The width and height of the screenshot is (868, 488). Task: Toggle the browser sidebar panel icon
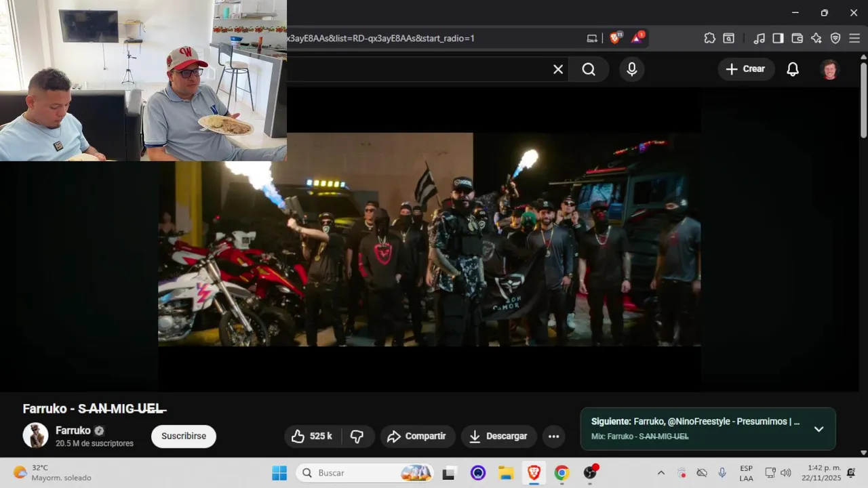778,39
